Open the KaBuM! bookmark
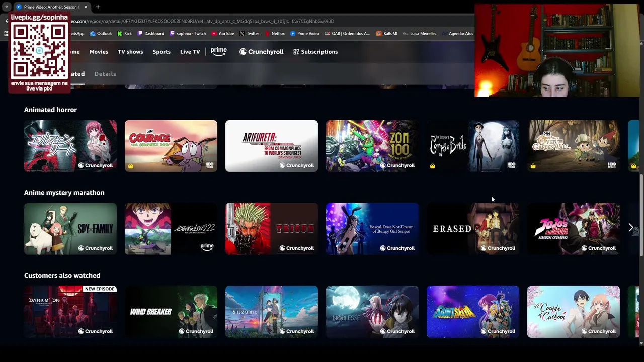644x362 pixels. click(x=386, y=34)
